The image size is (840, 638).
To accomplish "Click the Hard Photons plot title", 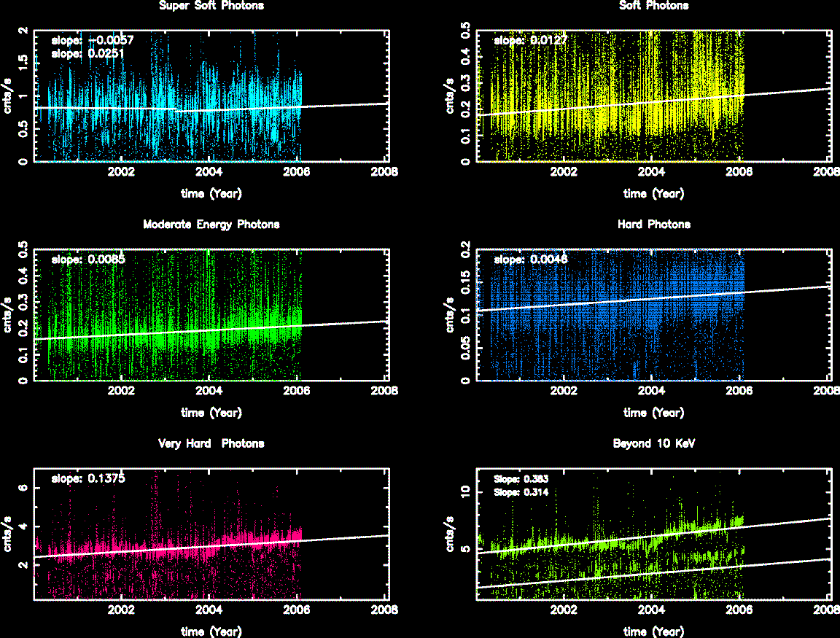I will 653,225.
